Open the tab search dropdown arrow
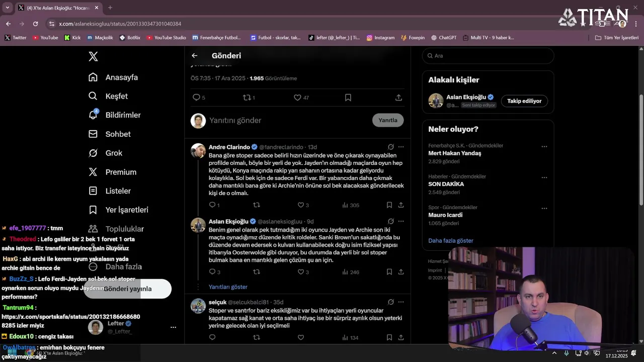The width and height of the screenshot is (644, 362). 7,8
